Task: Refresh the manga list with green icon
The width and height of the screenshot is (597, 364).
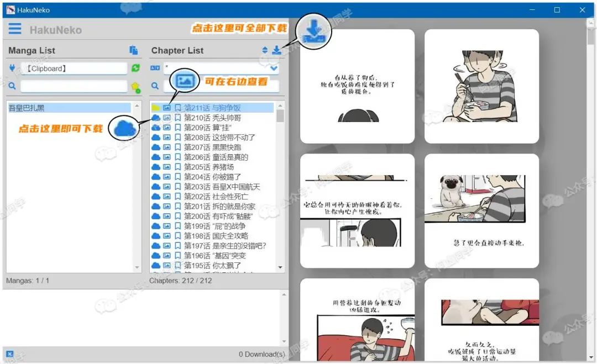Action: 135,68
